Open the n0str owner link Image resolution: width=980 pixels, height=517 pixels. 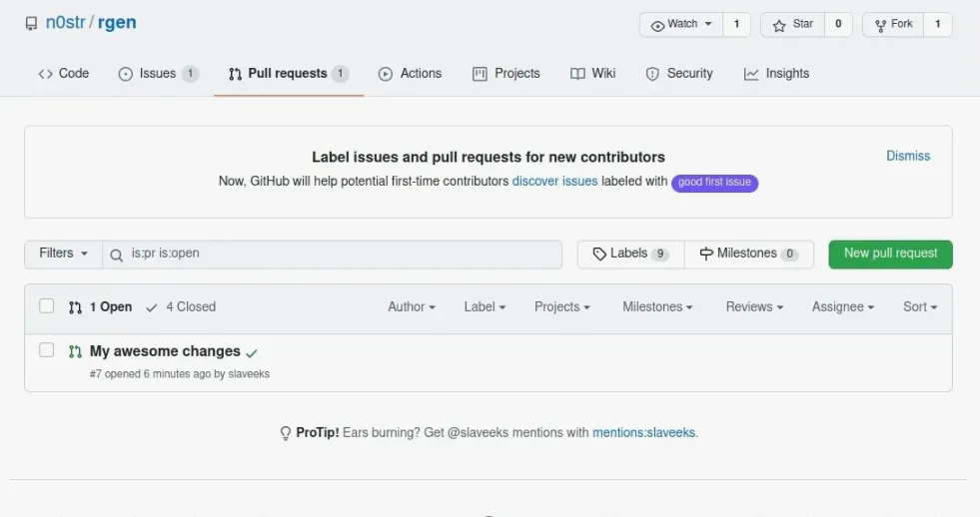point(66,23)
